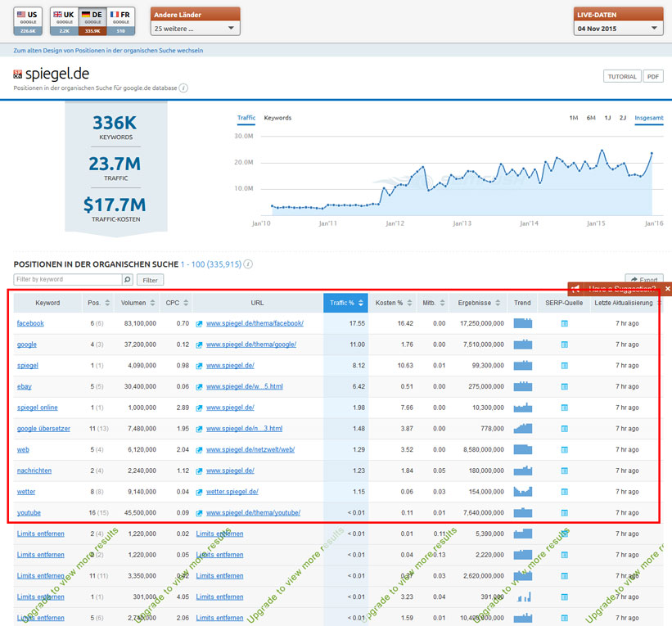Sort table by Traffic % column
Viewport: 672px width, 626px height.
(346, 303)
